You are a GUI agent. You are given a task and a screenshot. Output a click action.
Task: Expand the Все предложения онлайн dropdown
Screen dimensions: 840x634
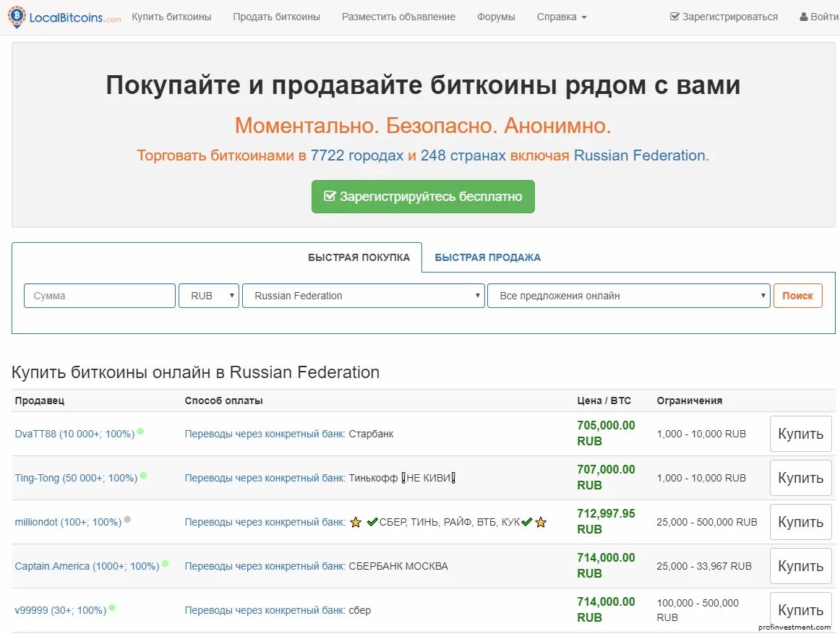[x=629, y=296]
